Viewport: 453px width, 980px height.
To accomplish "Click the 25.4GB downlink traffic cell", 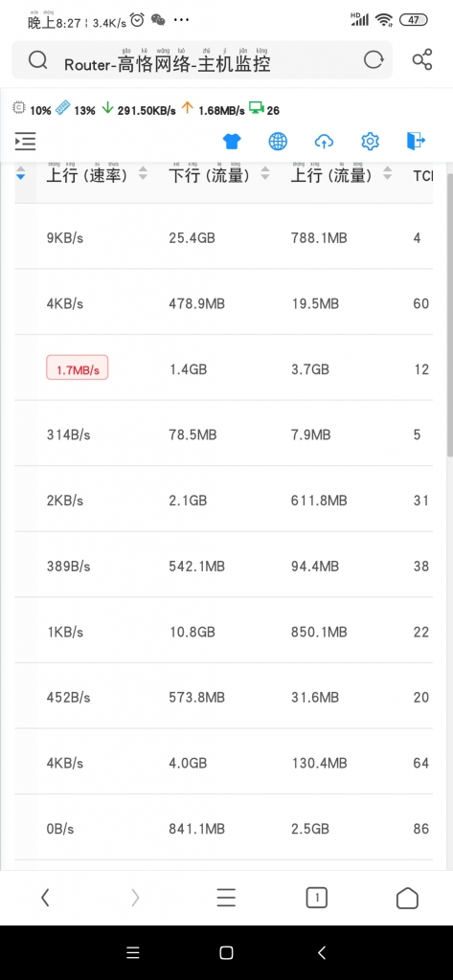I will (x=193, y=237).
